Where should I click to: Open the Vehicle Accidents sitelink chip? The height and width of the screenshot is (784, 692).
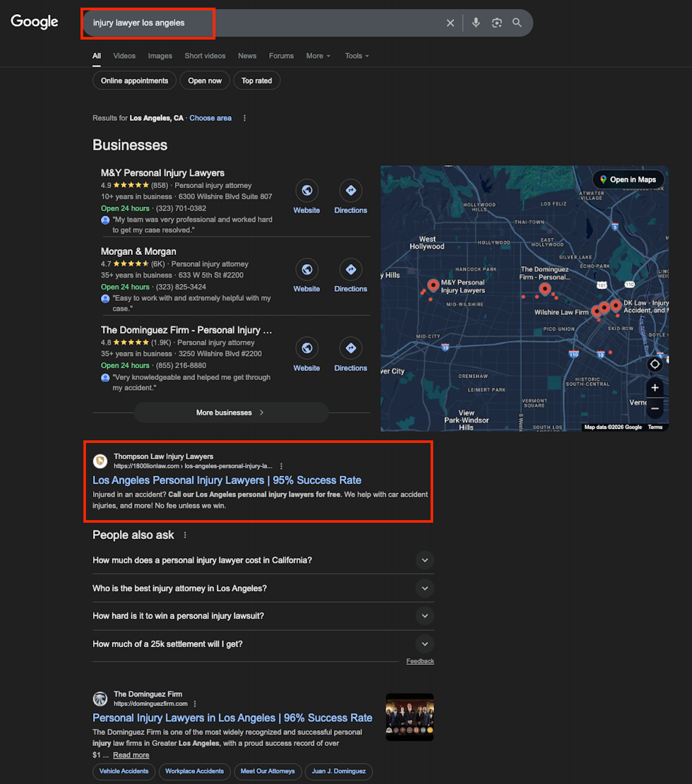(124, 771)
